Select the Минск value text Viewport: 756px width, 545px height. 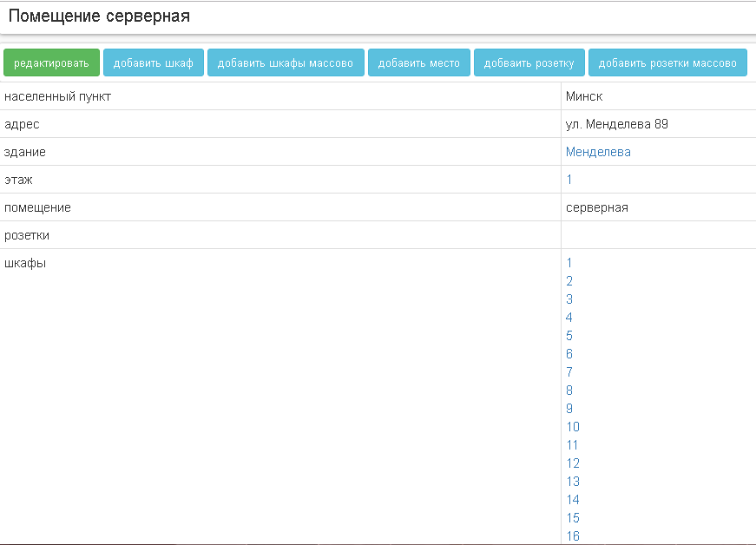tap(584, 96)
